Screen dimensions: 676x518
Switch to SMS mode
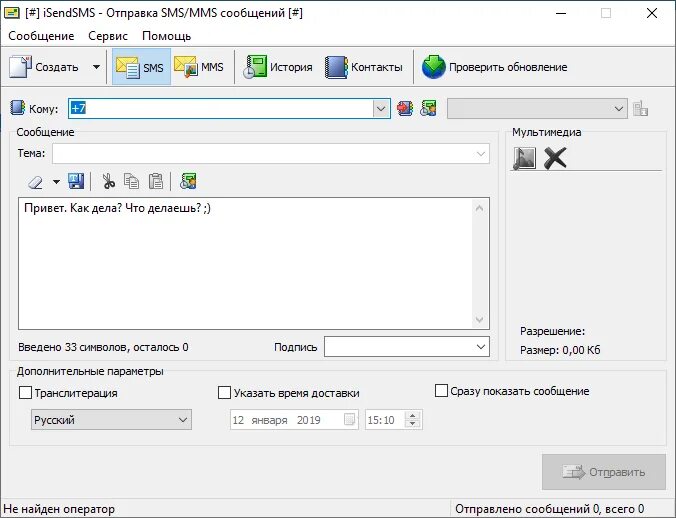click(141, 67)
